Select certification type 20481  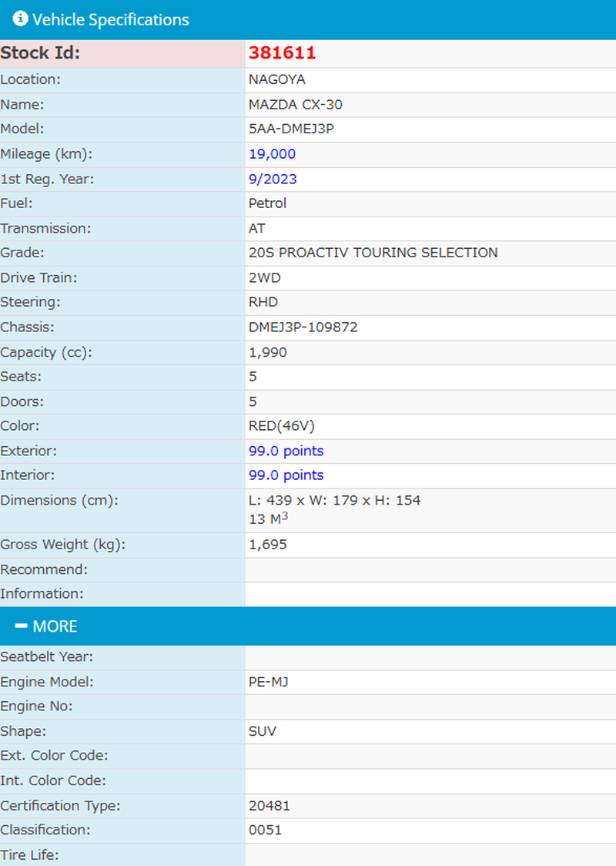269,806
